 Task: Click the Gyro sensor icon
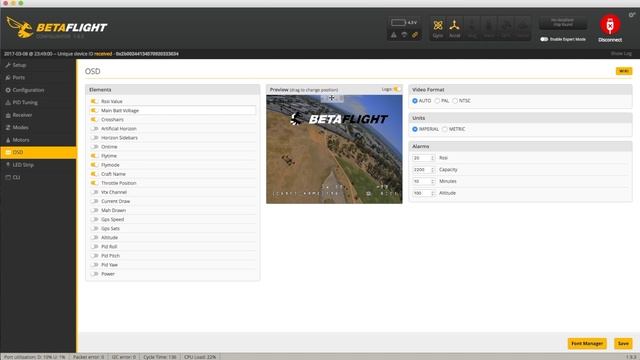pyautogui.click(x=438, y=26)
